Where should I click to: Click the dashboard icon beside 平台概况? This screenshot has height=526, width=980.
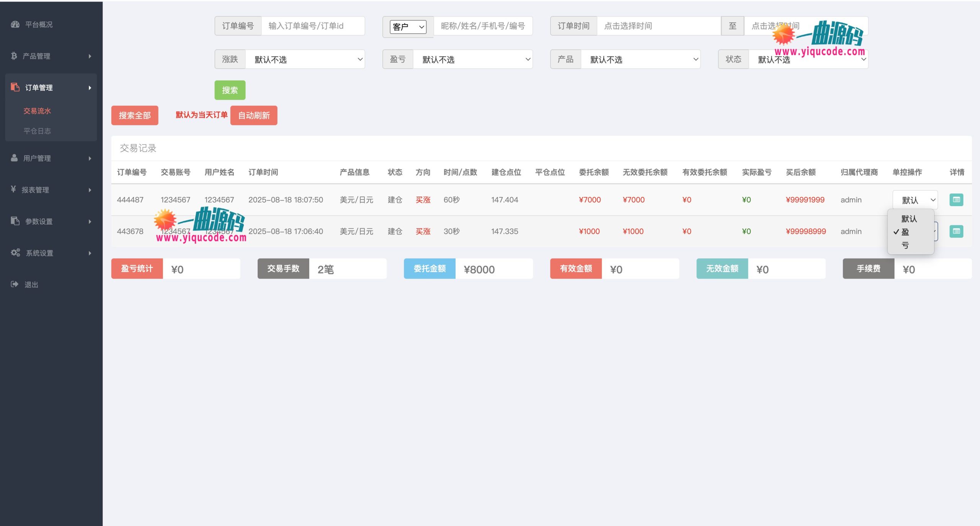pos(15,25)
